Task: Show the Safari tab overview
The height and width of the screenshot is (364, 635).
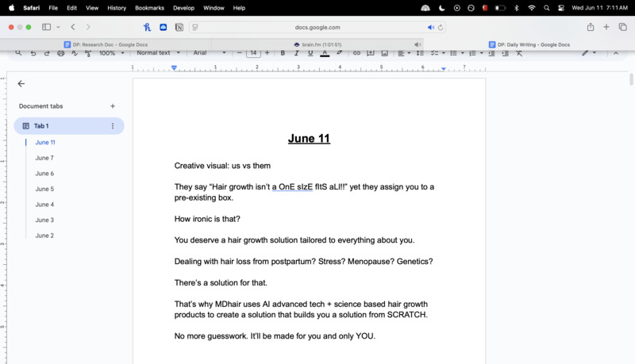Action: [622, 27]
